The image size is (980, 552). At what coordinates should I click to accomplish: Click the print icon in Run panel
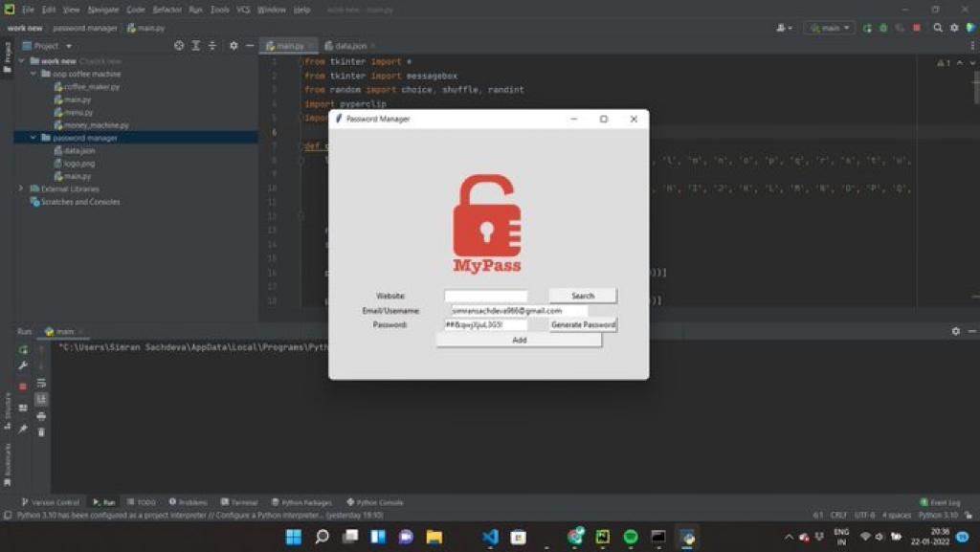pos(41,416)
